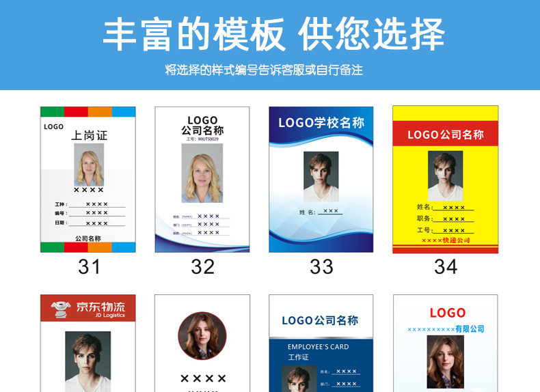This screenshot has width=540, height=392.
Task: Click the JD Logistics mascot logo
Action: pyautogui.click(x=61, y=309)
